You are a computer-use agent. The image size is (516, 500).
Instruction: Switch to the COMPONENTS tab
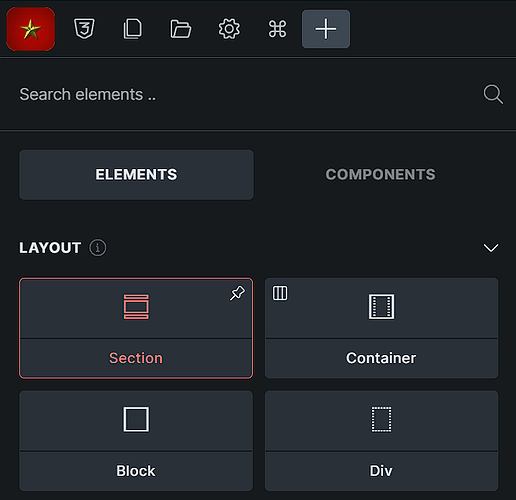click(380, 175)
